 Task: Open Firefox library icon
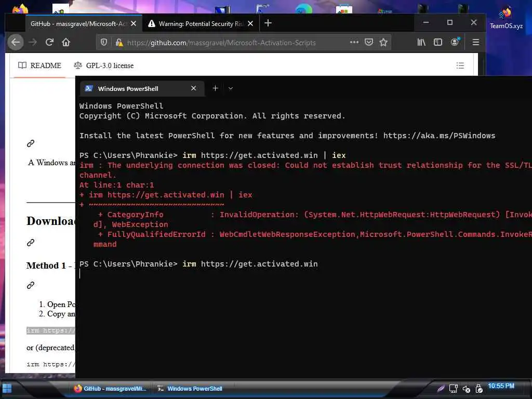421,42
